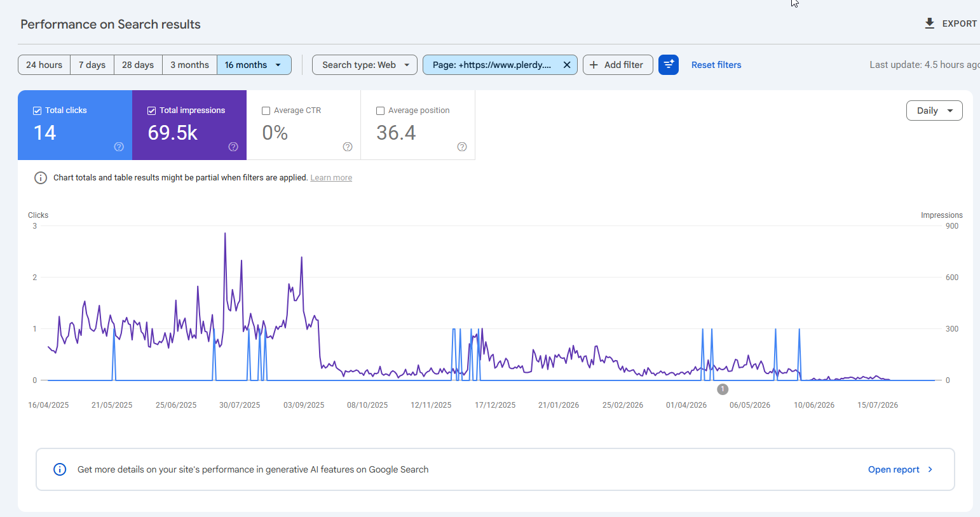This screenshot has width=980, height=517.
Task: Click the Add filter button
Action: (x=618, y=65)
